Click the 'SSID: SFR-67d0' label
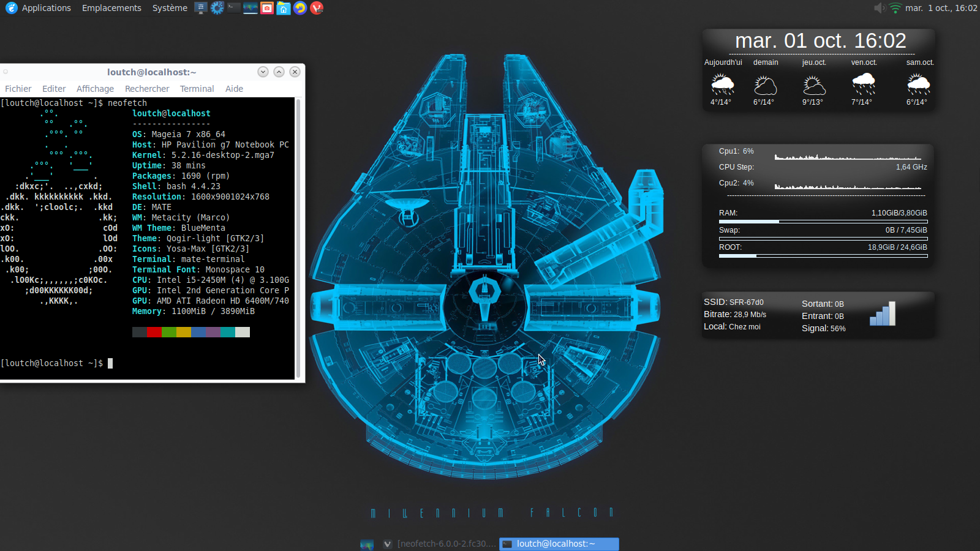Image resolution: width=980 pixels, height=551 pixels. pyautogui.click(x=734, y=302)
